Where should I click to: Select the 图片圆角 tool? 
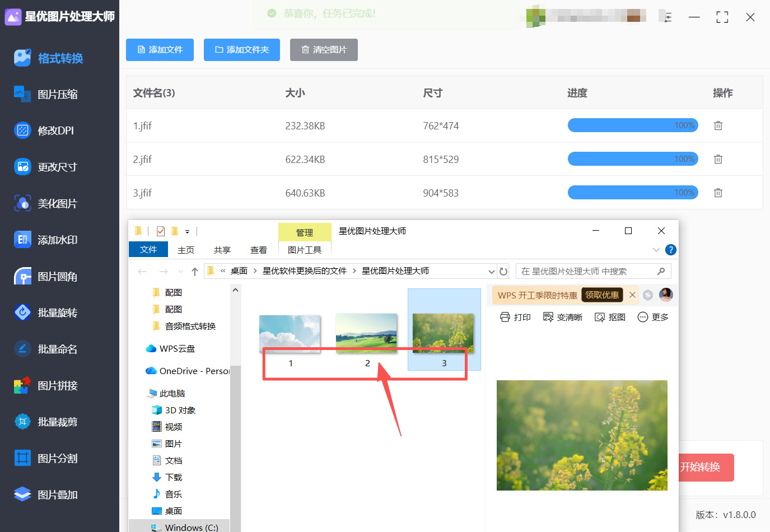click(x=46, y=277)
